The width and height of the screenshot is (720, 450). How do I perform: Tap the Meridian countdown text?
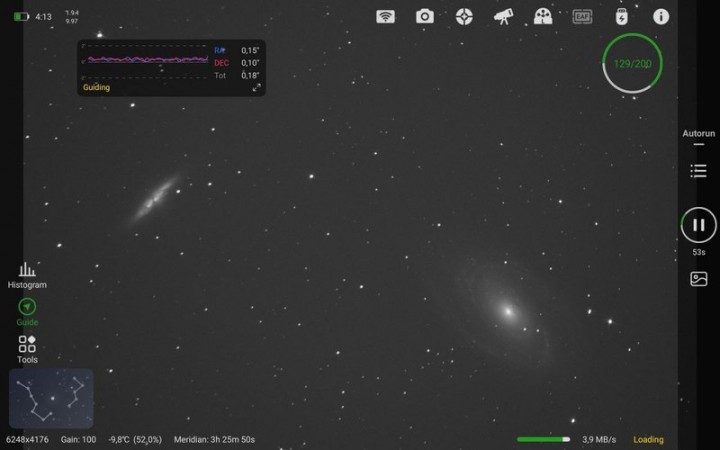[x=214, y=439]
